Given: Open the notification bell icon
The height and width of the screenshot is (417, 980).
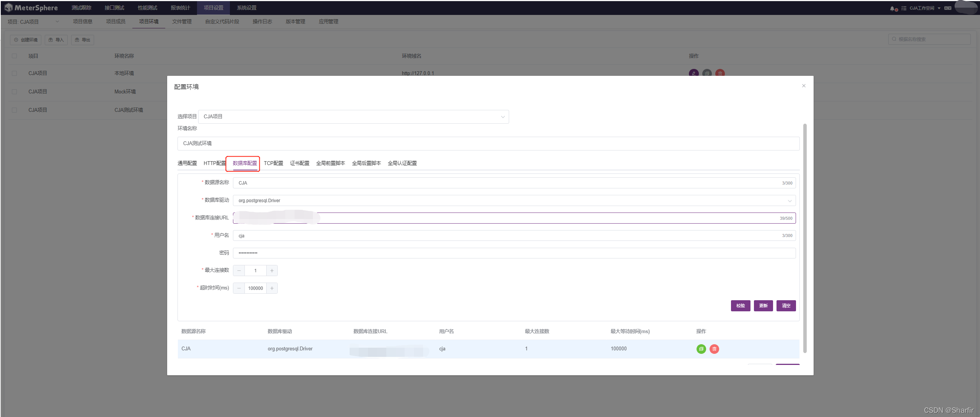Looking at the screenshot, I should coord(892,8).
